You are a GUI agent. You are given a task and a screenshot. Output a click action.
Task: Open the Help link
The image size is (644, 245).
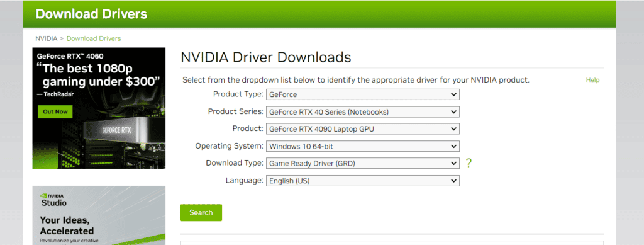coord(592,80)
